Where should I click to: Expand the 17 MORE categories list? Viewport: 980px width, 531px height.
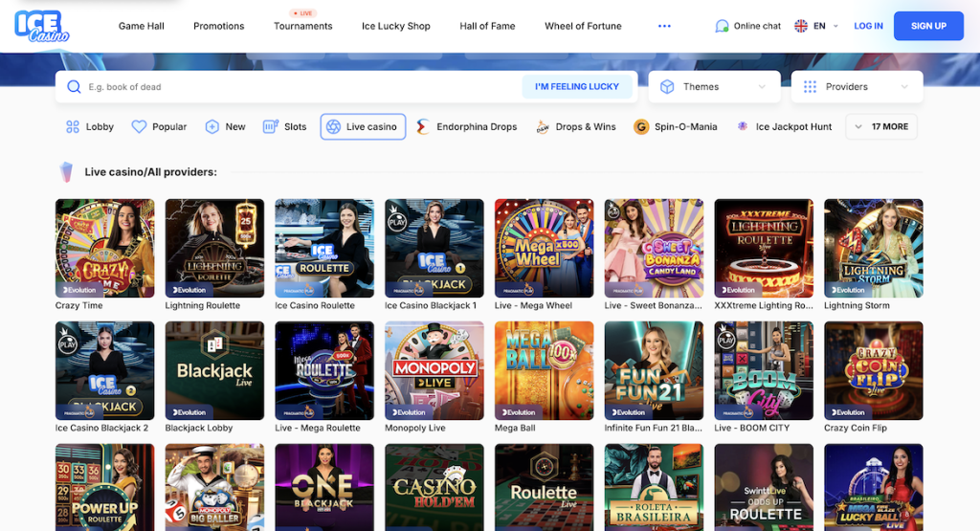881,127
